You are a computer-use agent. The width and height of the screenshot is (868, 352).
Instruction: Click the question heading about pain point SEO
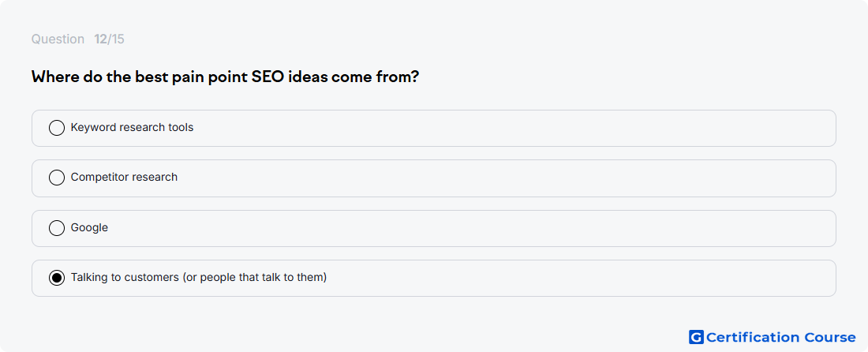[x=225, y=77]
